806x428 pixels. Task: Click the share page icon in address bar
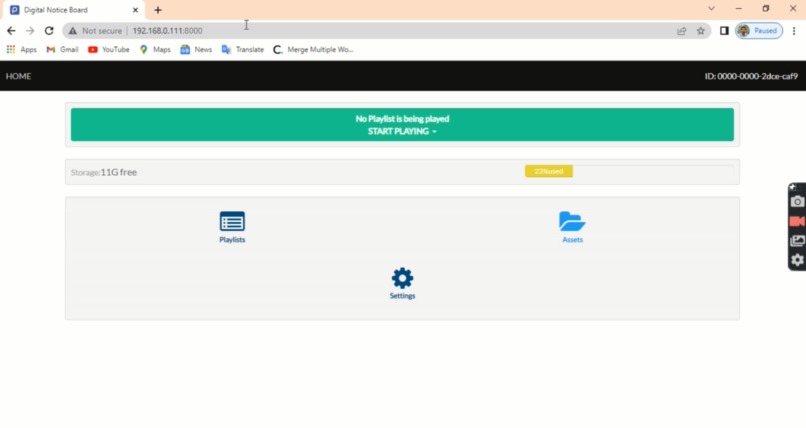pyautogui.click(x=682, y=31)
